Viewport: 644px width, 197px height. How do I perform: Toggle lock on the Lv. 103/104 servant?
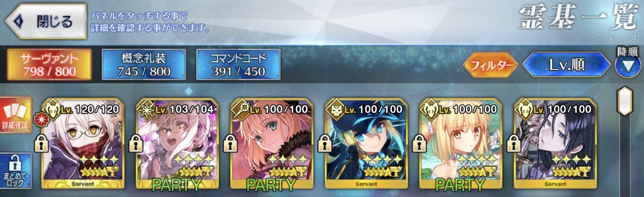click(x=136, y=143)
